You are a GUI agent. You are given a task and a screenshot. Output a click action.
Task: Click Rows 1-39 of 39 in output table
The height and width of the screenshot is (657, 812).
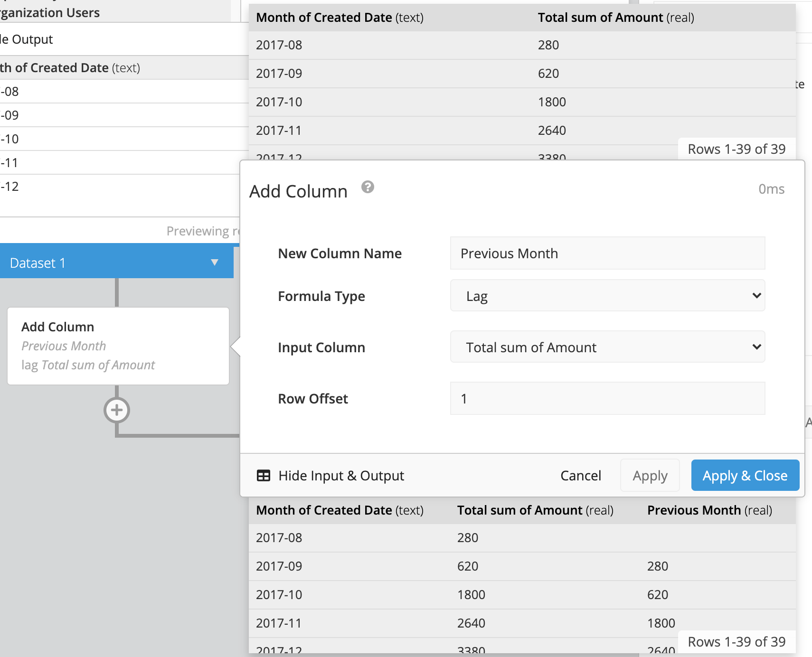click(736, 642)
